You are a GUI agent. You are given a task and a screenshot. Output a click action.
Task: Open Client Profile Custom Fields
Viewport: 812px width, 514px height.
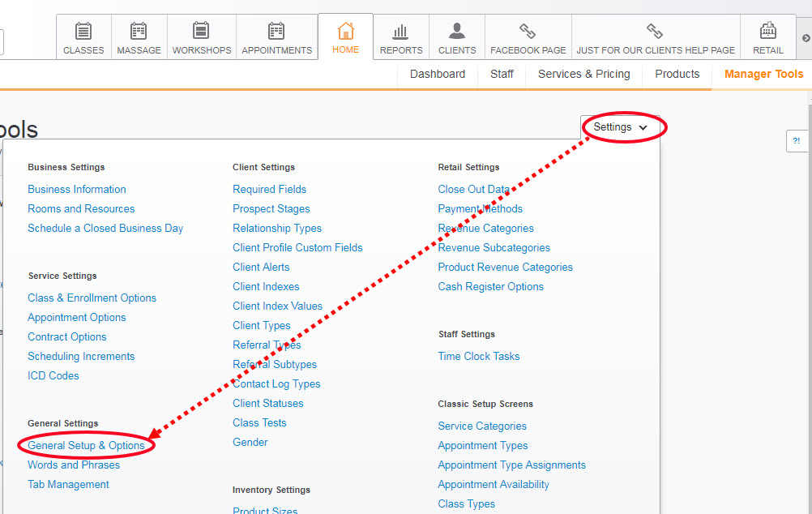coord(297,247)
